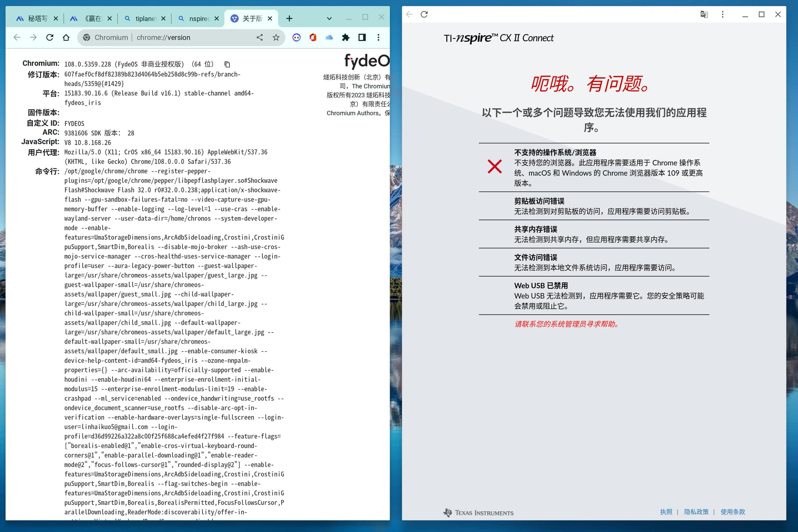This screenshot has width=798, height=532.
Task: Open a new tab in Chromium
Action: [289, 18]
